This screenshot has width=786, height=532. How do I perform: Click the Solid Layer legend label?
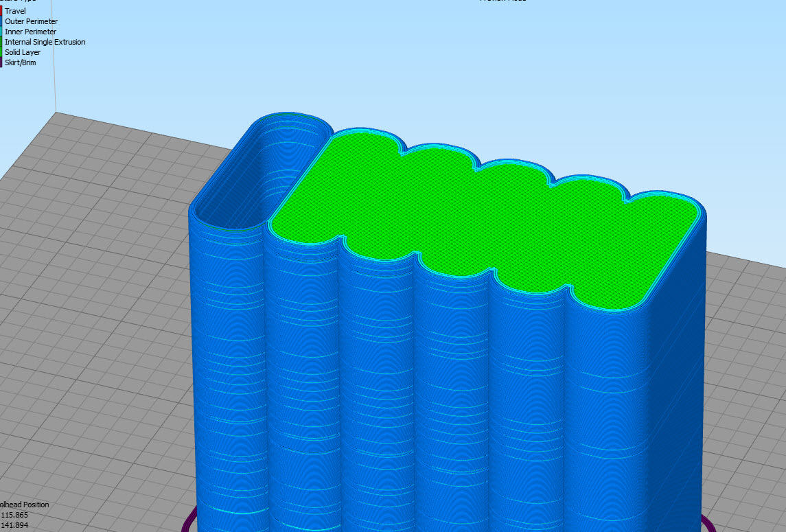[x=23, y=52]
